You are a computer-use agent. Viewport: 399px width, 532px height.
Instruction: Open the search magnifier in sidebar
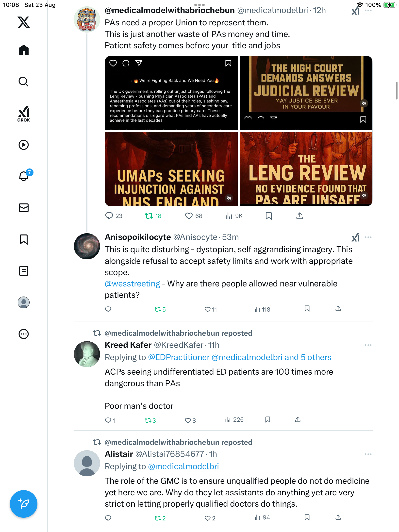pyautogui.click(x=24, y=82)
